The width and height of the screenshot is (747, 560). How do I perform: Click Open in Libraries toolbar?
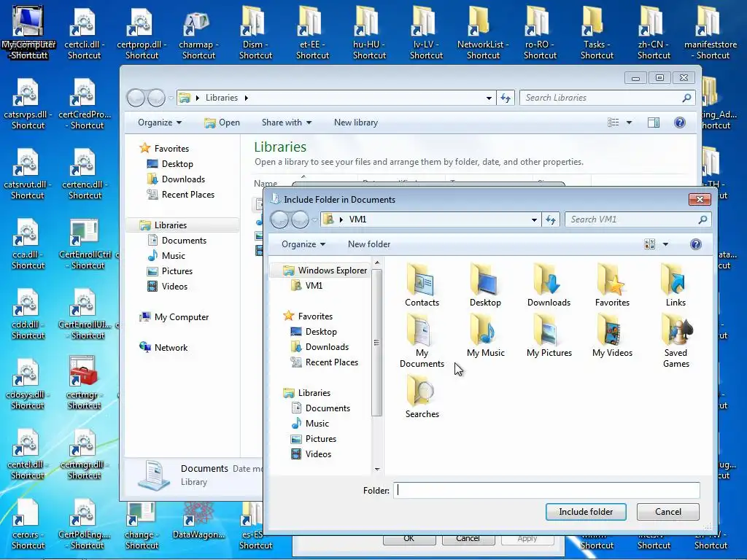pos(222,122)
